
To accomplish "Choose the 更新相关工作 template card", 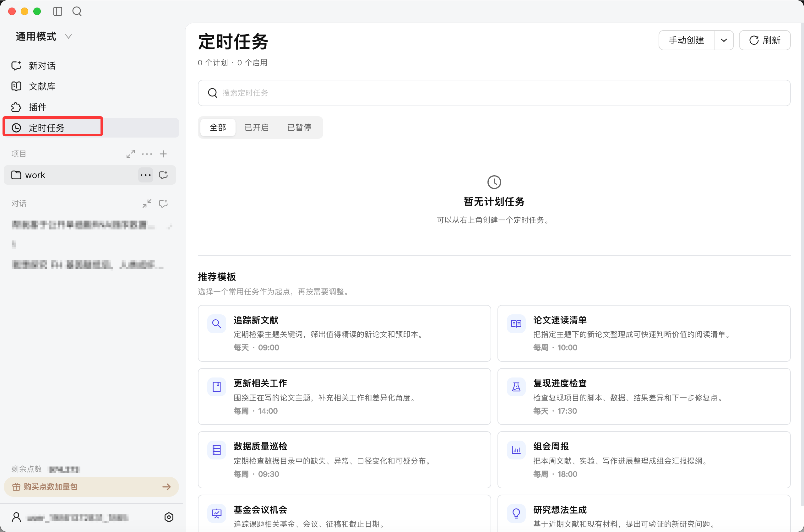I will [x=344, y=396].
